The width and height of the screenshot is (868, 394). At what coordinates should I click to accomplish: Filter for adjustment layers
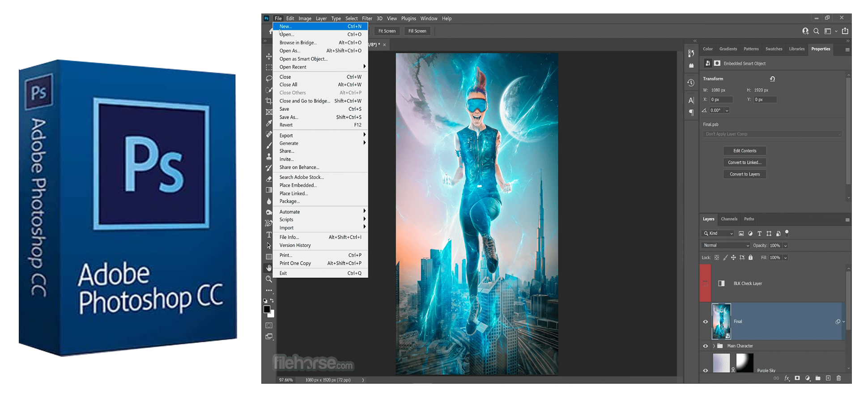click(750, 233)
